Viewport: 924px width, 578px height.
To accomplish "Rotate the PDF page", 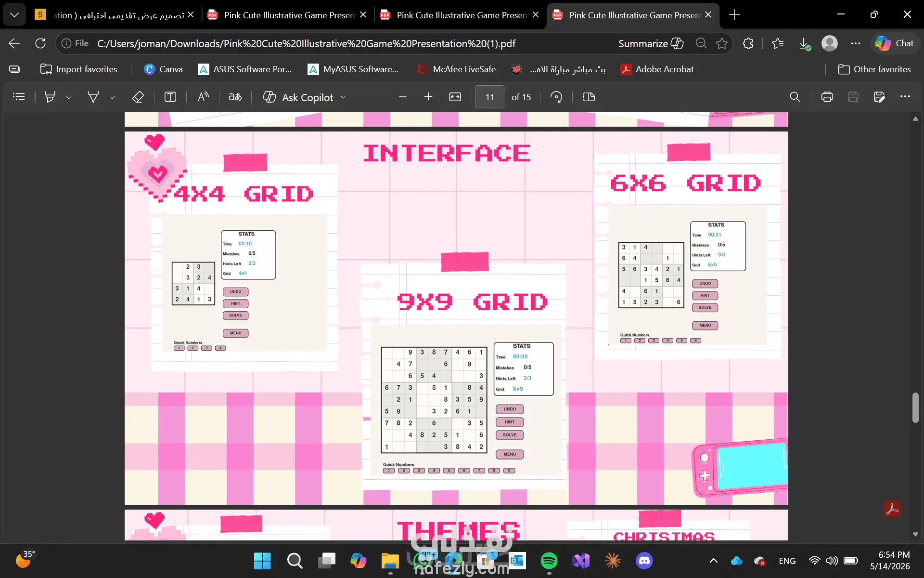I will coord(556,97).
